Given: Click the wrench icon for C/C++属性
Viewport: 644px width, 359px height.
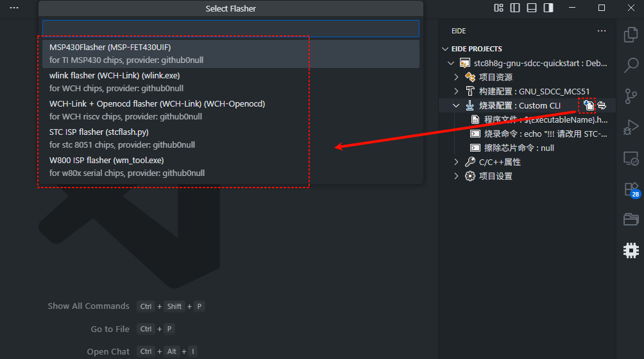Looking at the screenshot, I should click(x=470, y=162).
